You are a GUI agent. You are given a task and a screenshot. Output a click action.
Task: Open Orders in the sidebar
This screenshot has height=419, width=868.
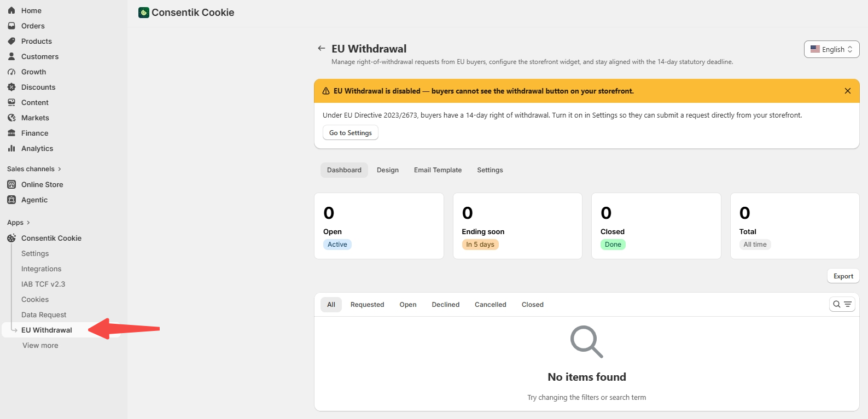[x=33, y=26]
